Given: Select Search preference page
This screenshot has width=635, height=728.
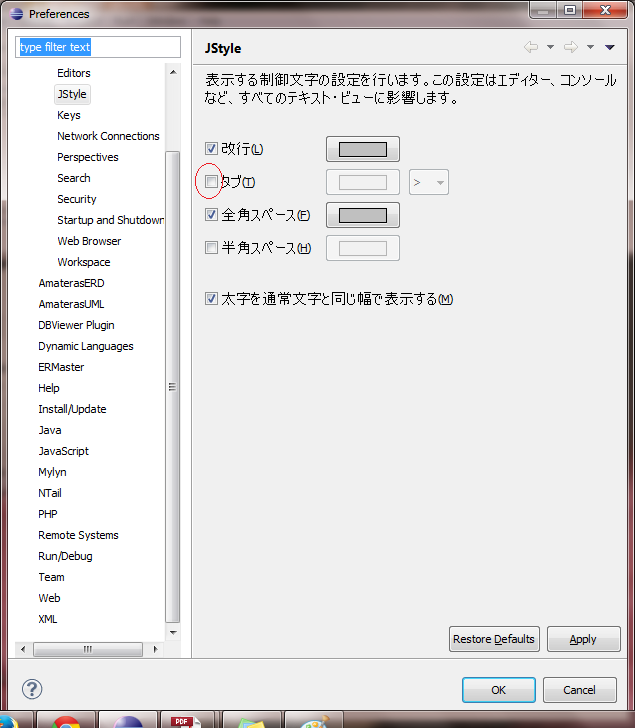Looking at the screenshot, I should click(74, 178).
